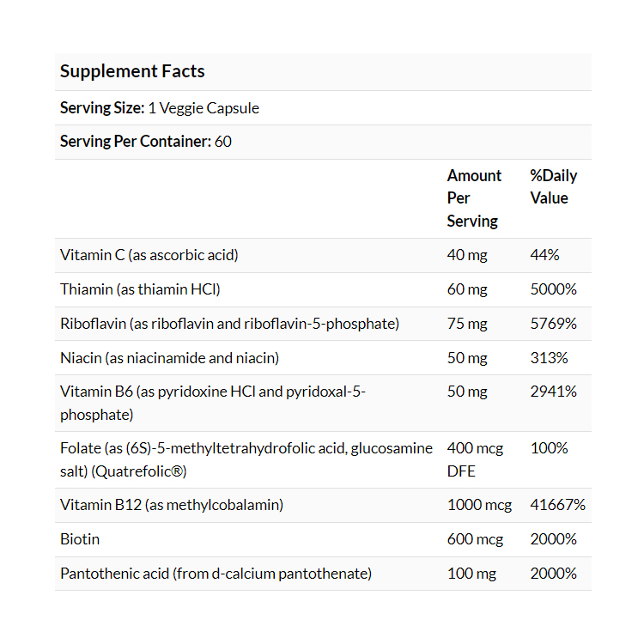Select the Thiamin ingredient row label
The width and height of the screenshot is (644, 644).
click(x=140, y=289)
